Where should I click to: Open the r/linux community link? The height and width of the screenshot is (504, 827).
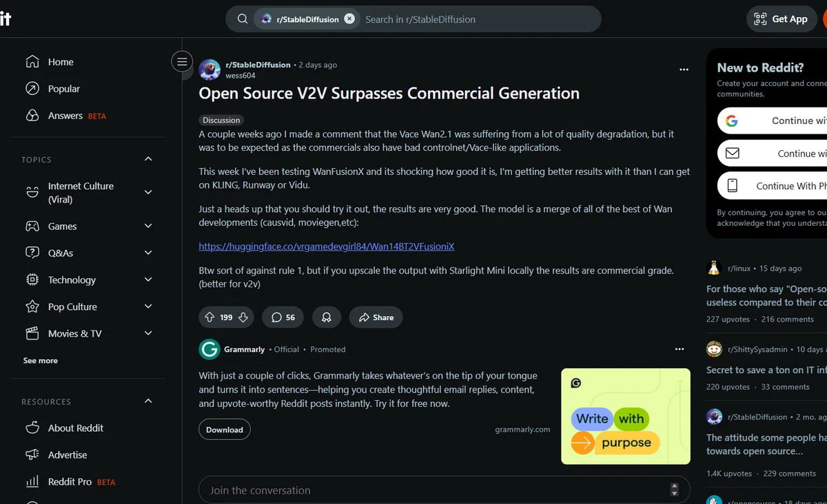tap(739, 269)
